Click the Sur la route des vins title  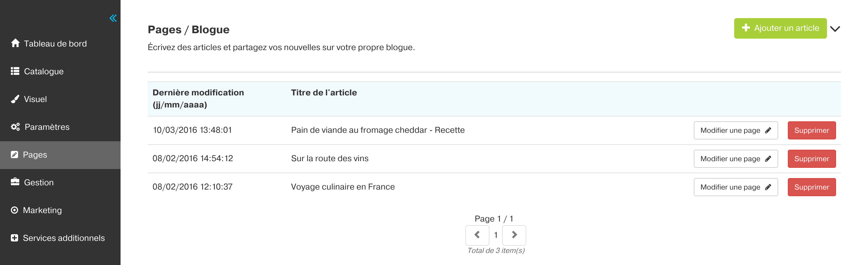click(329, 158)
